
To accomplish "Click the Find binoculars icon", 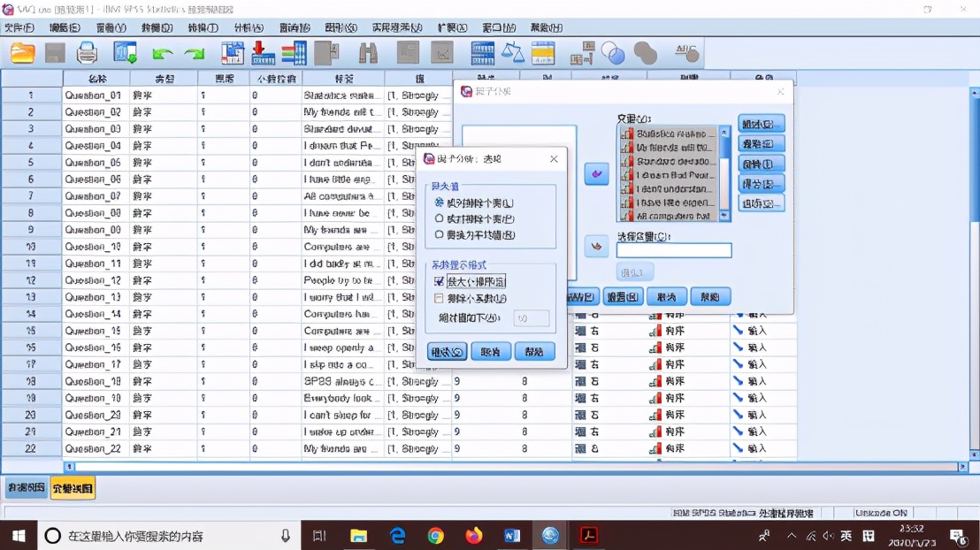I will pos(368,53).
